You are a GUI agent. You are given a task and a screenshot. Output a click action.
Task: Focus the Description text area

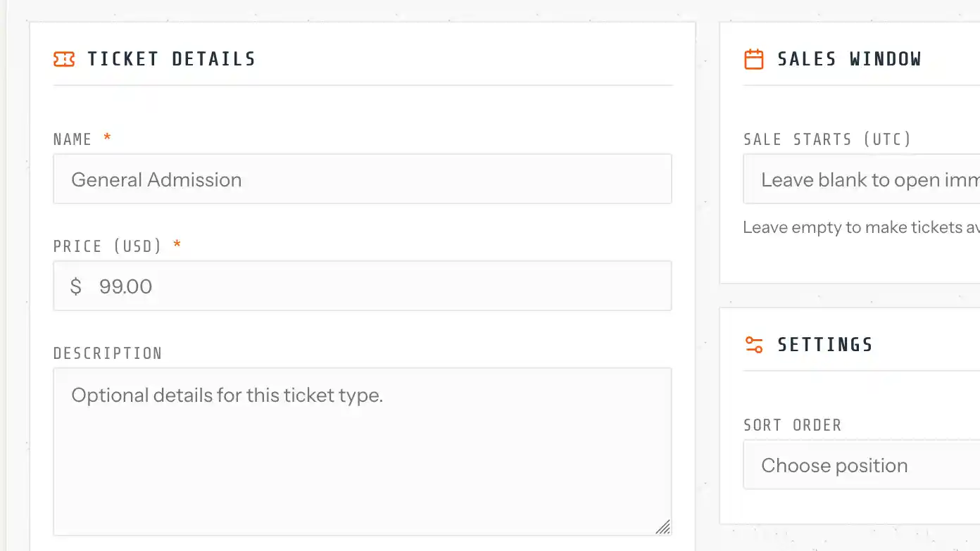[363, 450]
